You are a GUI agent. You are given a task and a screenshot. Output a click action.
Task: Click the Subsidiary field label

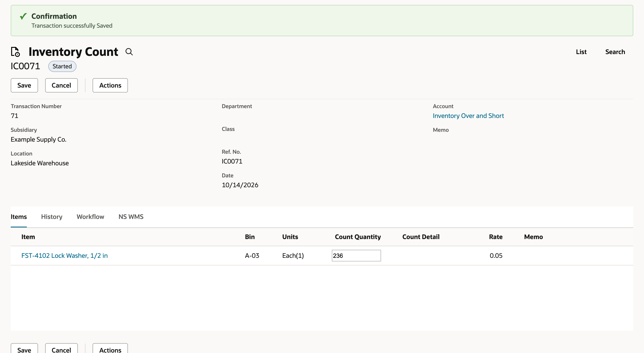click(x=24, y=130)
